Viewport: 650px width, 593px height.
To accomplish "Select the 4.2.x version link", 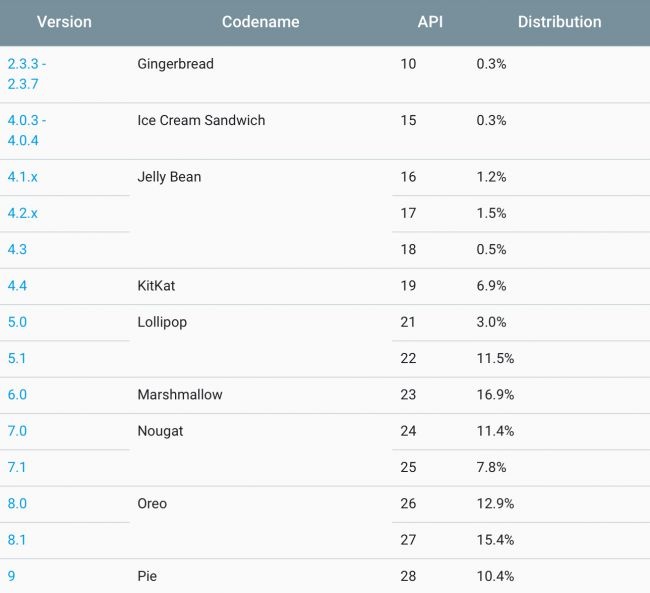I will pos(23,213).
